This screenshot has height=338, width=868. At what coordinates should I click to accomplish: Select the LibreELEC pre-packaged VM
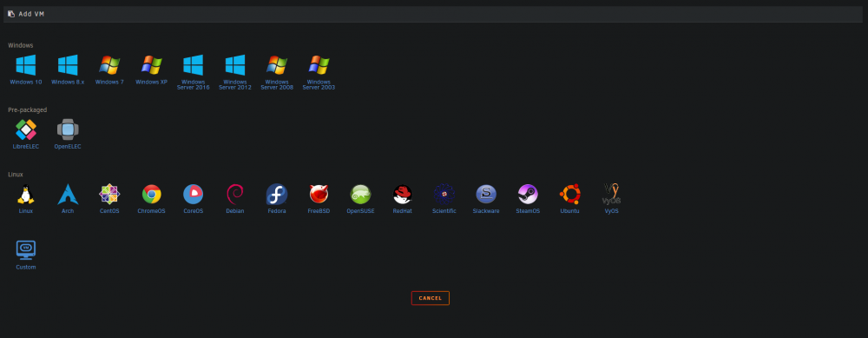point(25,129)
